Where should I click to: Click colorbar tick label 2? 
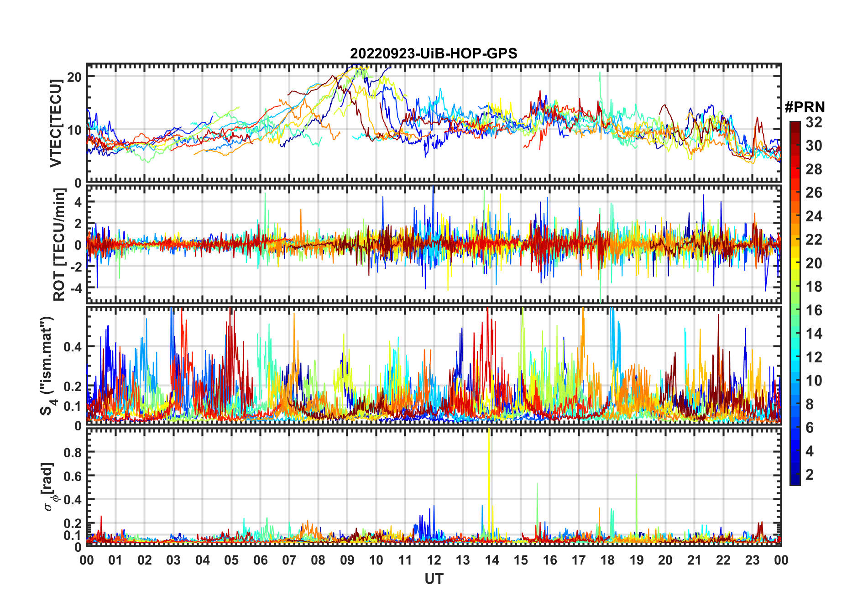coord(810,475)
